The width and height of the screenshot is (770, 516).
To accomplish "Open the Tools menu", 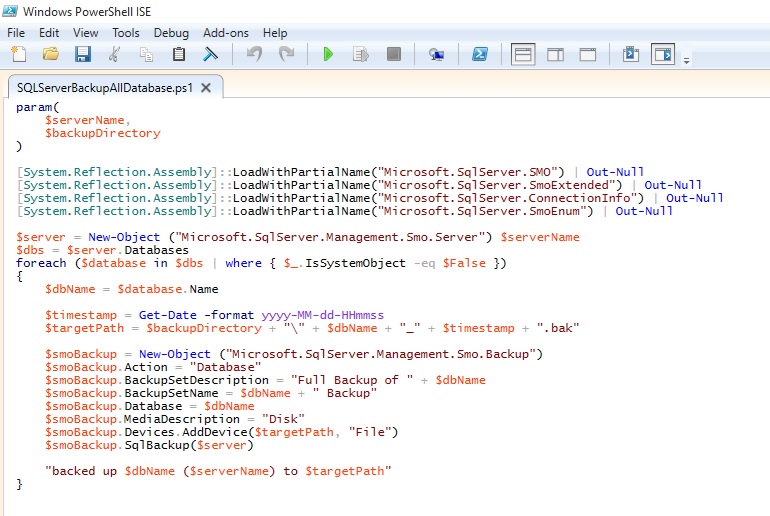I will pyautogui.click(x=126, y=33).
